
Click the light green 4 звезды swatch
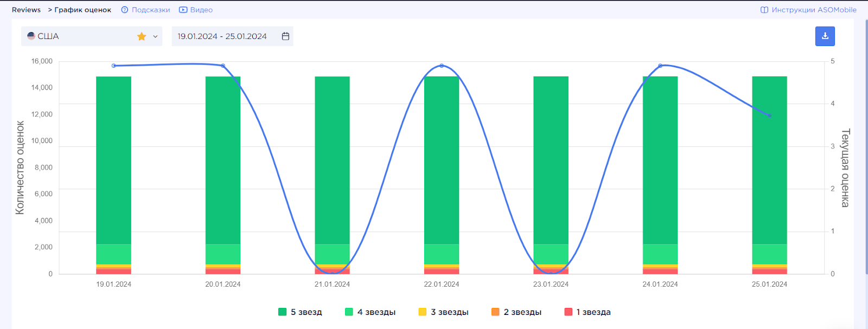tap(349, 312)
